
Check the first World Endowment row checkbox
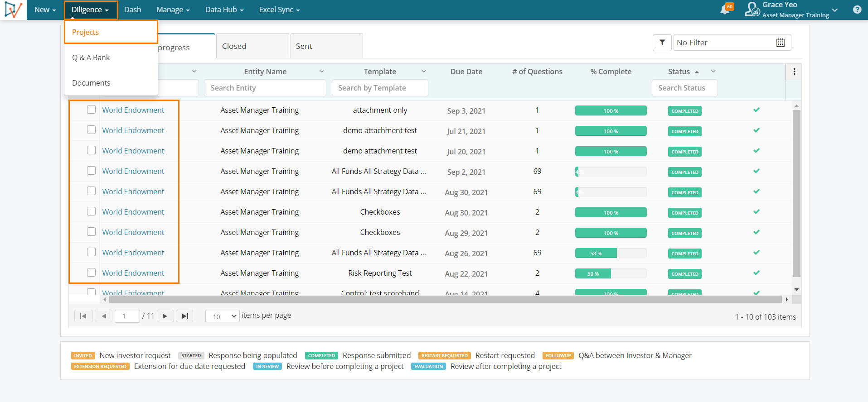tap(92, 110)
